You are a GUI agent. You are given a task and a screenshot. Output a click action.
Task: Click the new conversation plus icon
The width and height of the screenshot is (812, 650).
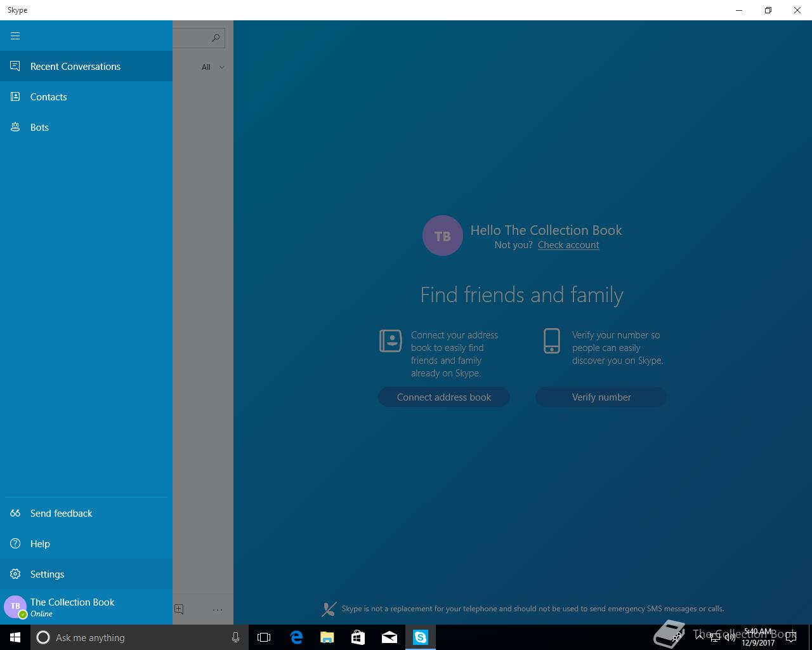179,609
